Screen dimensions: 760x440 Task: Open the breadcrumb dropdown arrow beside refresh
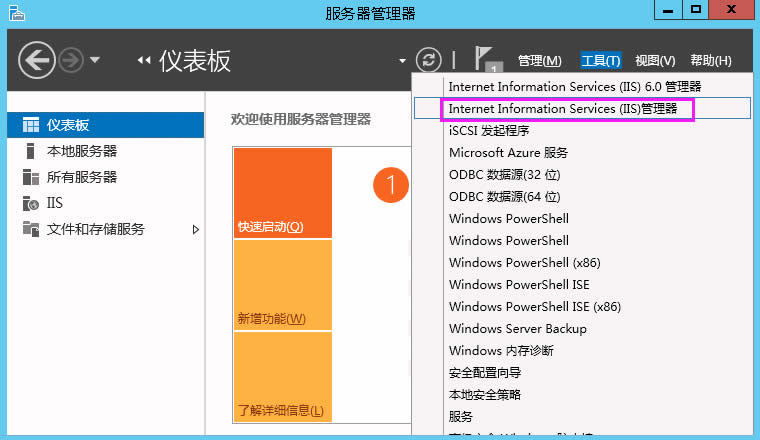[402, 61]
